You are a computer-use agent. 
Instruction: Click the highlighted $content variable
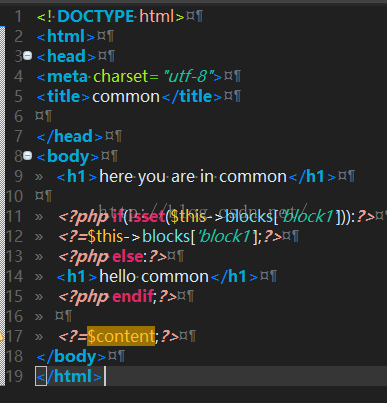click(121, 336)
